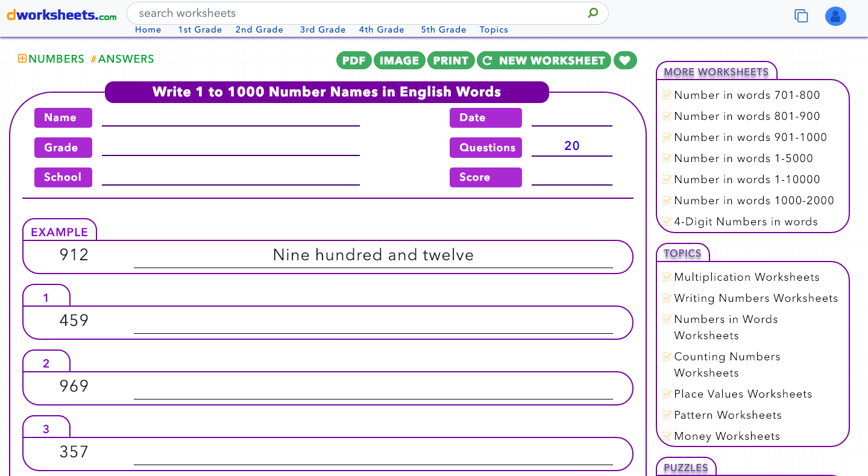The image size is (868, 476).
Task: Click the favorite heart icon
Action: [625, 60]
